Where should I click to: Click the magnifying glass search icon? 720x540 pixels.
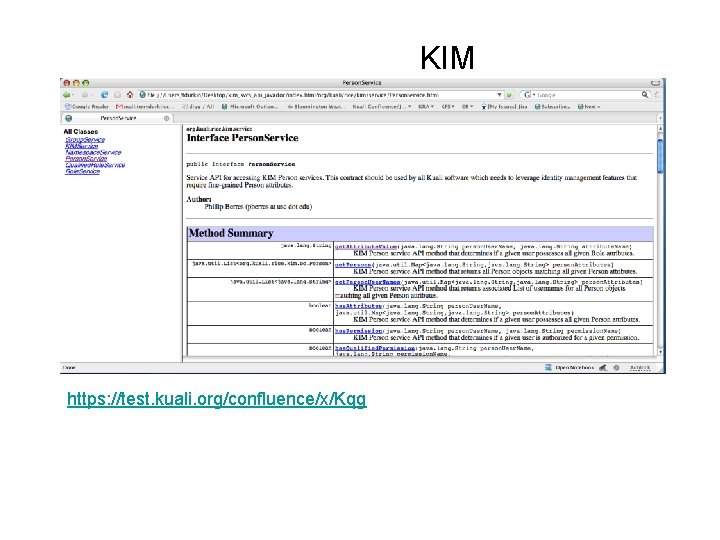click(645, 95)
